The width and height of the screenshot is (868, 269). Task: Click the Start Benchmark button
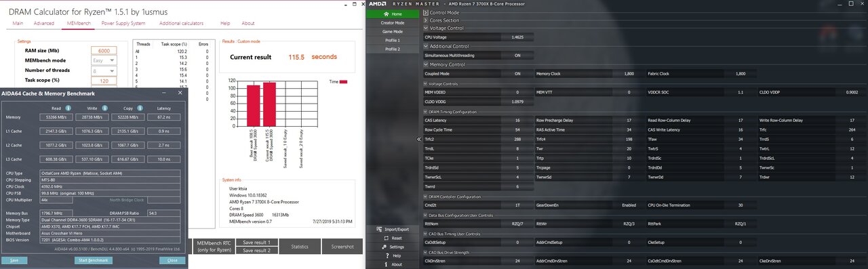93,260
